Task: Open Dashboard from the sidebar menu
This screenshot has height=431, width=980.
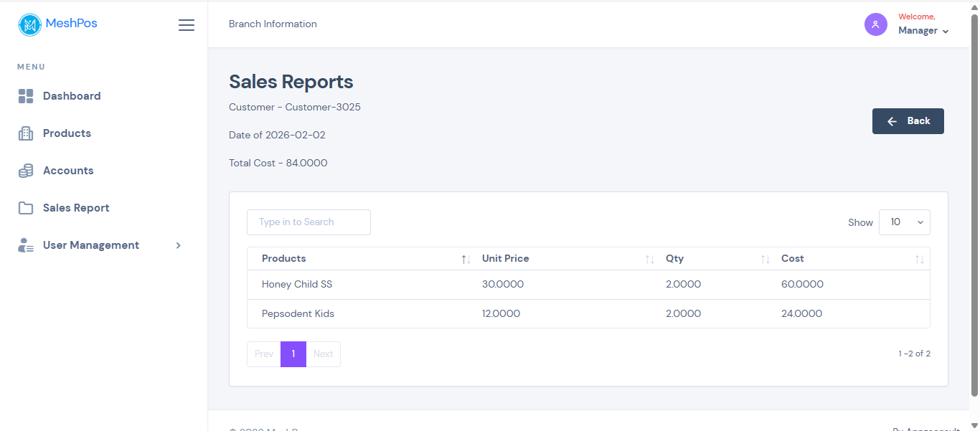Action: tap(72, 96)
